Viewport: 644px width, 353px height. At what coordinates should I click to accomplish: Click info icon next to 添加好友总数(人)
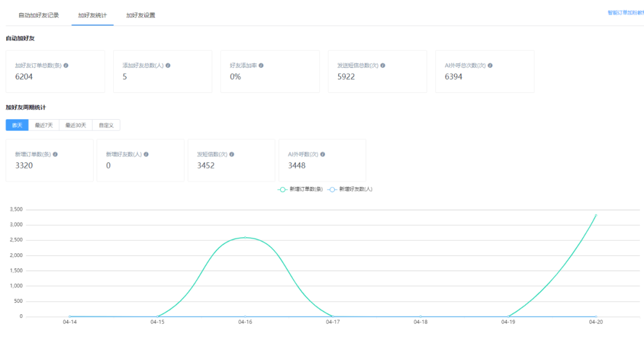tap(168, 66)
